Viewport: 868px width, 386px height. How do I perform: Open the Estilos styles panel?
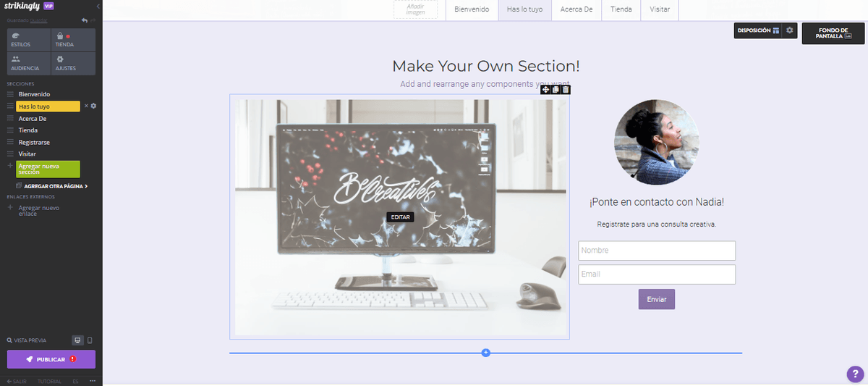29,40
